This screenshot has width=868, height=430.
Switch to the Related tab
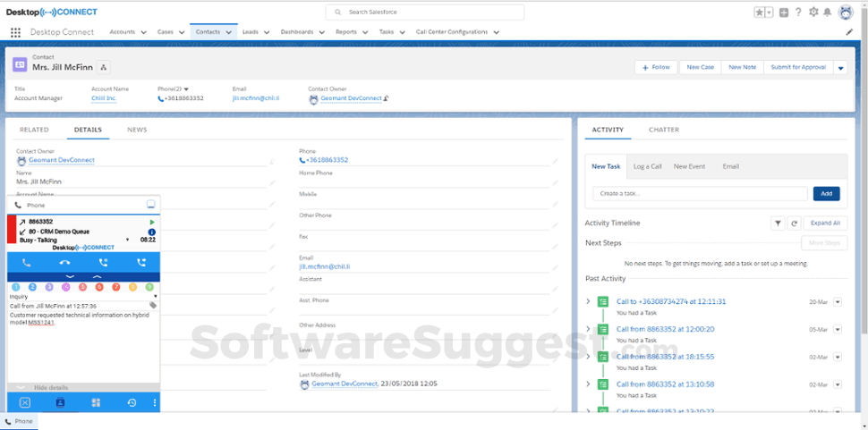click(34, 130)
